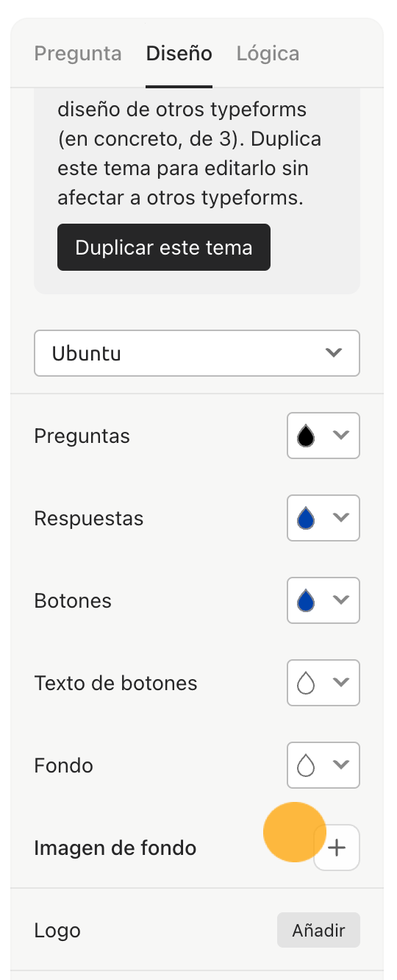397x980 pixels.
Task: Expand the Botones color chevron
Action: (x=340, y=600)
